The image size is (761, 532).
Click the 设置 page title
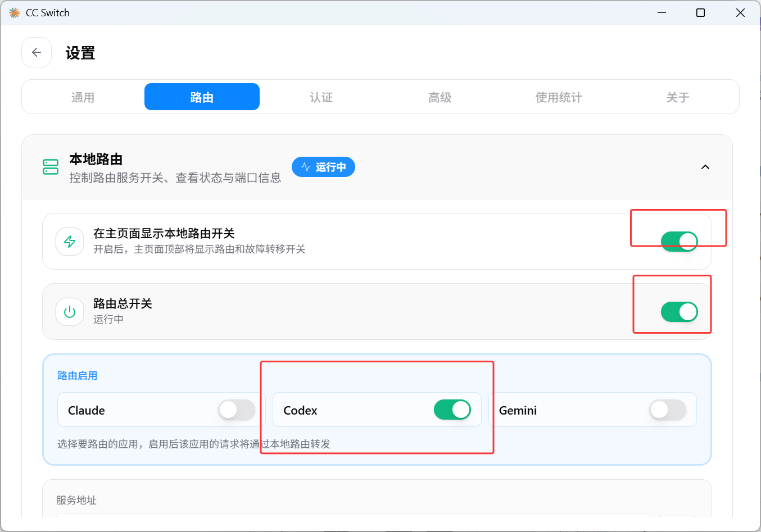(x=80, y=53)
